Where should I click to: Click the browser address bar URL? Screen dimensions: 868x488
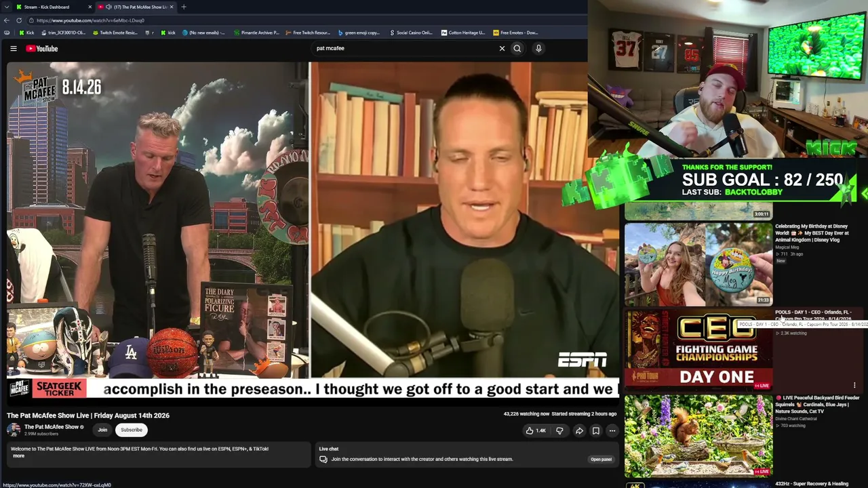pyautogui.click(x=90, y=20)
